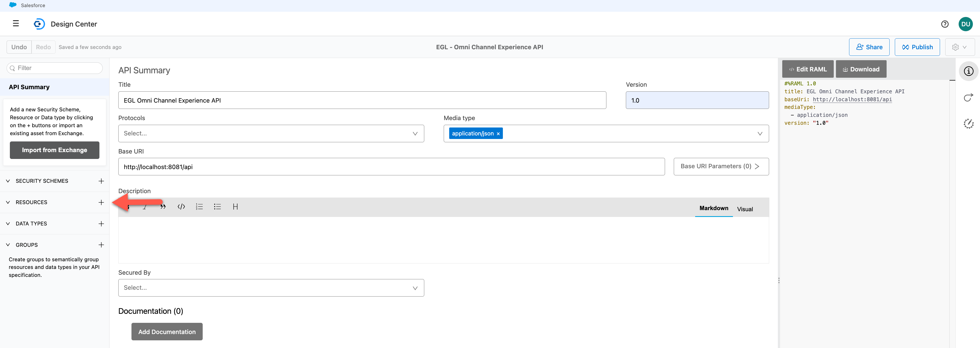980x348 pixels.
Task: Add a new data type with plus
Action: tap(101, 224)
